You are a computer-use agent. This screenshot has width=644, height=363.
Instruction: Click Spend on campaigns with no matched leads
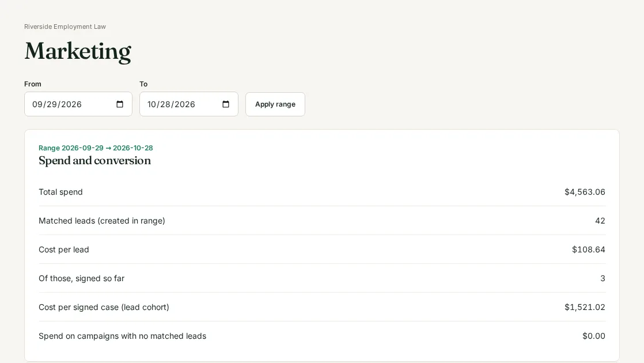pos(122,336)
